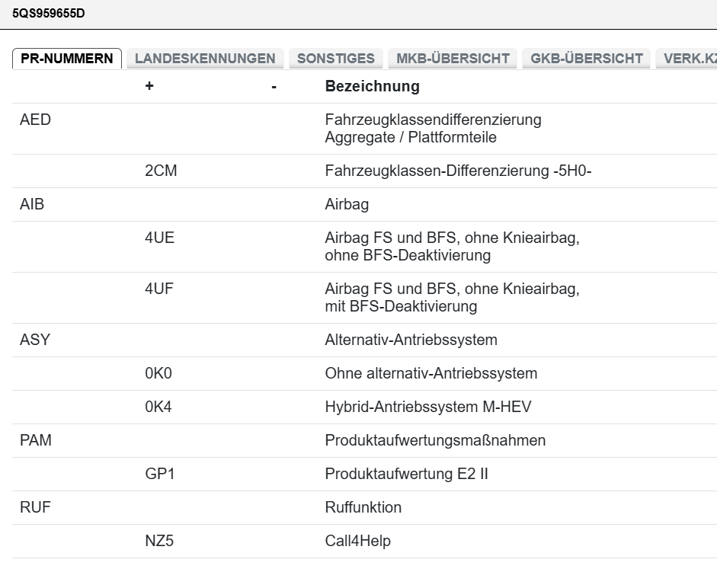
Task: Click the Call4Help description text
Action: (x=358, y=541)
